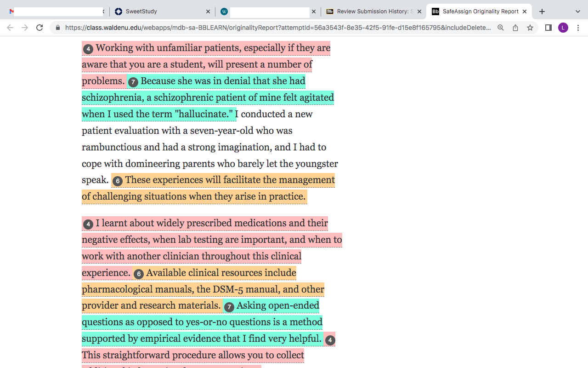Image resolution: width=588 pixels, height=368 pixels.
Task: Switch to the SweetStudy tab
Action: click(x=162, y=11)
